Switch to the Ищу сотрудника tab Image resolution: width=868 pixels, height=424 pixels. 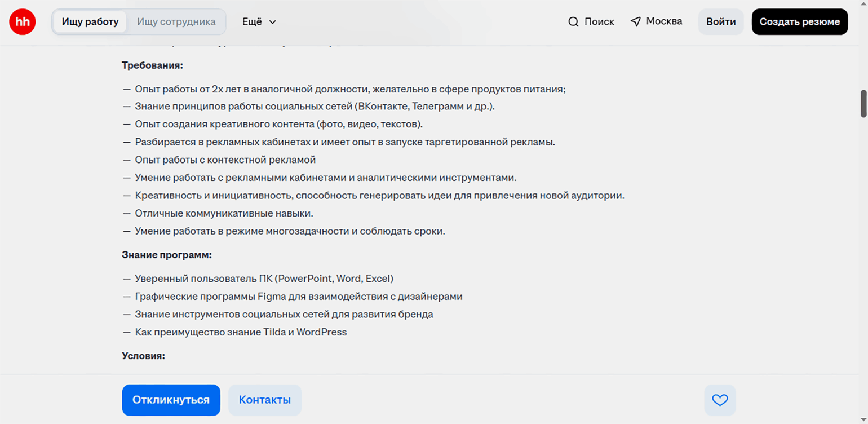[x=176, y=22]
